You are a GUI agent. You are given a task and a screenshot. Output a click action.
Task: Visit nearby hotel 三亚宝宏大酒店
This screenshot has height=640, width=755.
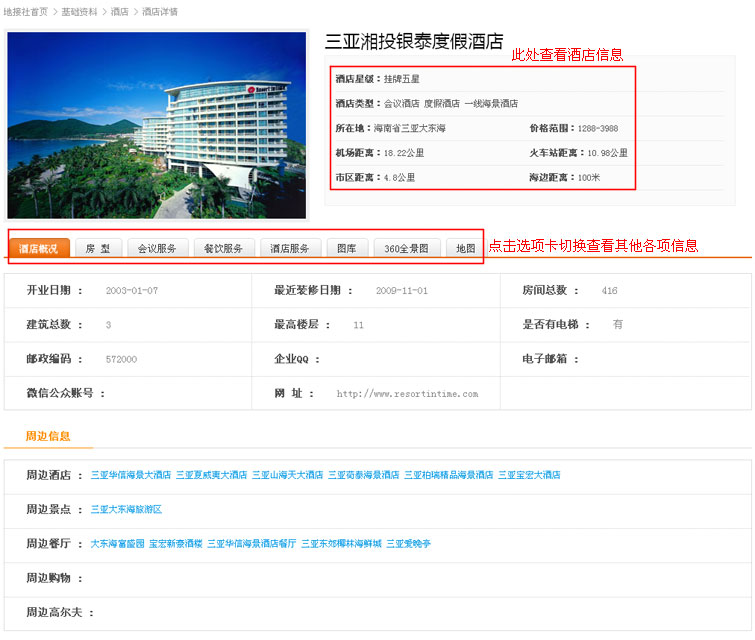pyautogui.click(x=529, y=475)
